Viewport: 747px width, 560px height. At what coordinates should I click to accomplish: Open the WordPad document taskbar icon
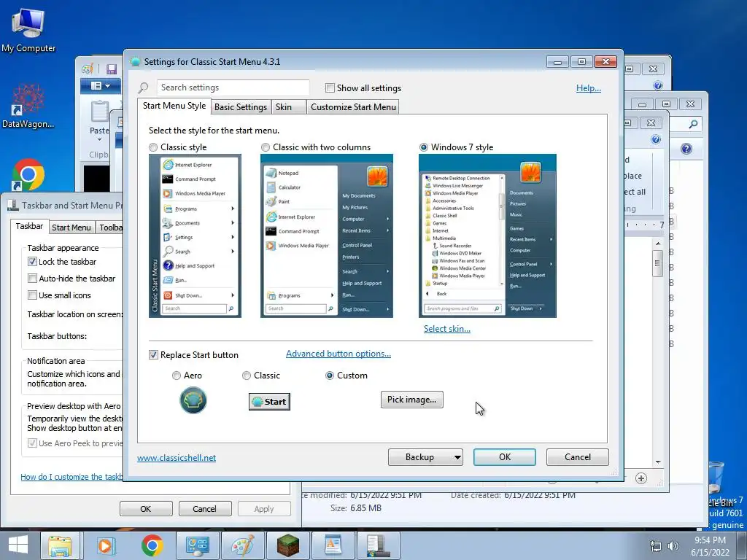333,545
